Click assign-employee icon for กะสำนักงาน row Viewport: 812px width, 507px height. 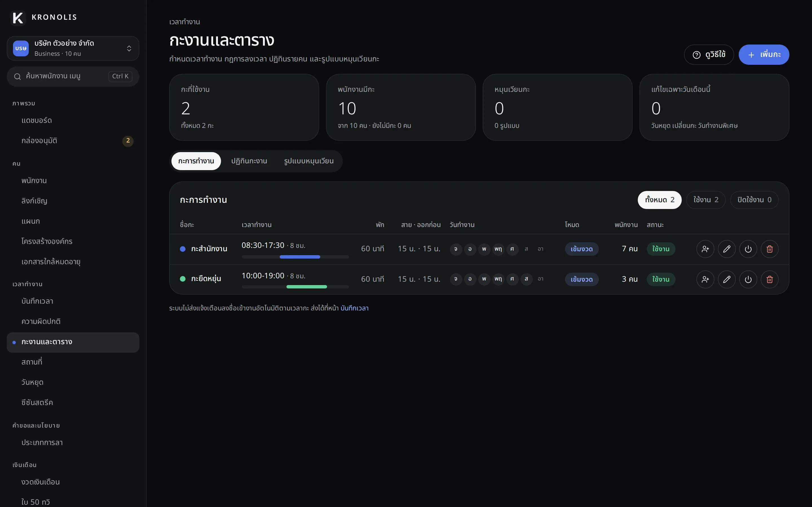coord(705,249)
